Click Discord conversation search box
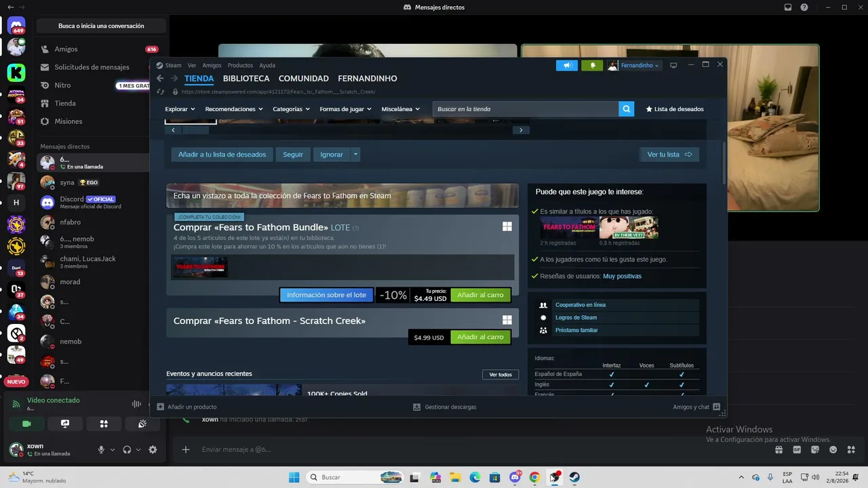Image resolution: width=868 pixels, height=488 pixels. pyautogui.click(x=101, y=26)
